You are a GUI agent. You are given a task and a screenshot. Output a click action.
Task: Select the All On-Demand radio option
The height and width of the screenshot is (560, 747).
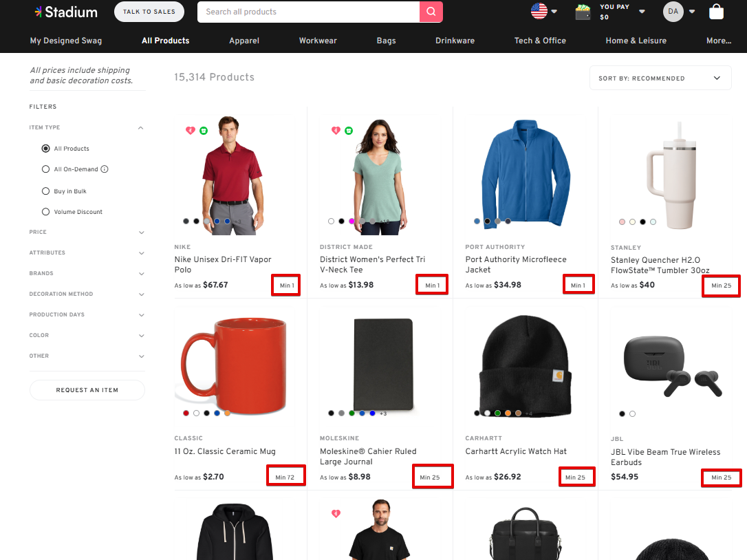pos(45,169)
